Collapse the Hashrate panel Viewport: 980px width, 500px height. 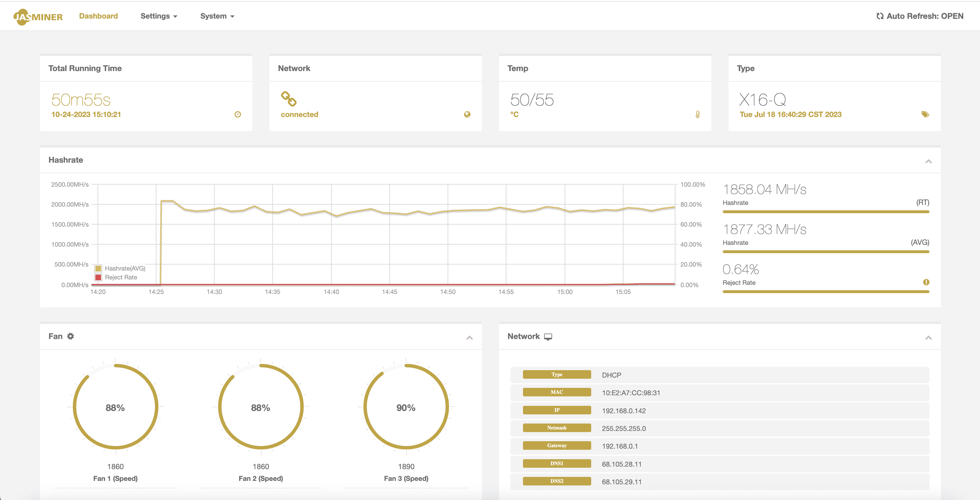pos(928,162)
